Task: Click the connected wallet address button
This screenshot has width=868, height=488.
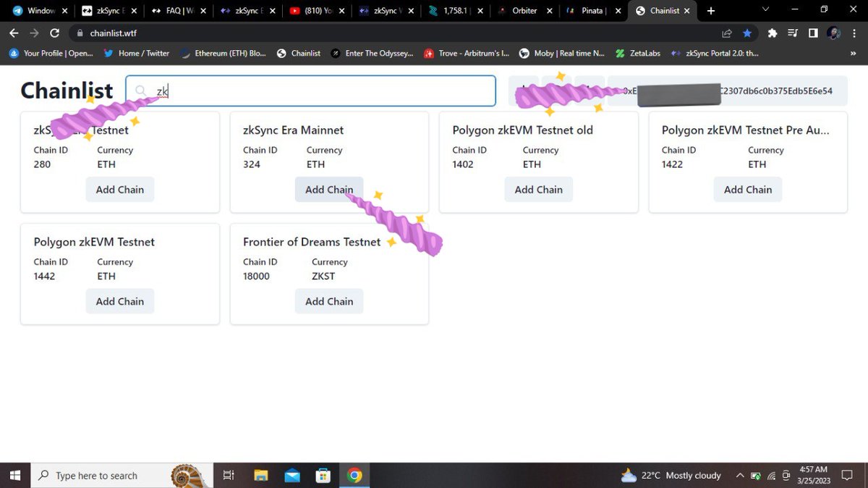Action: 727,91
